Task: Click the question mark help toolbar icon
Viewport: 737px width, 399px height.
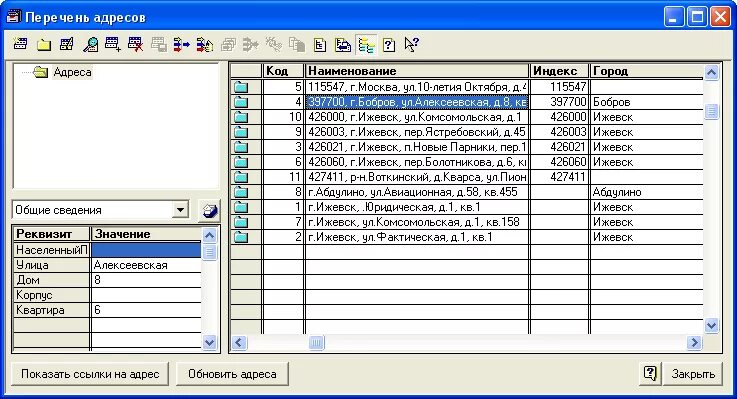Action: tap(389, 45)
